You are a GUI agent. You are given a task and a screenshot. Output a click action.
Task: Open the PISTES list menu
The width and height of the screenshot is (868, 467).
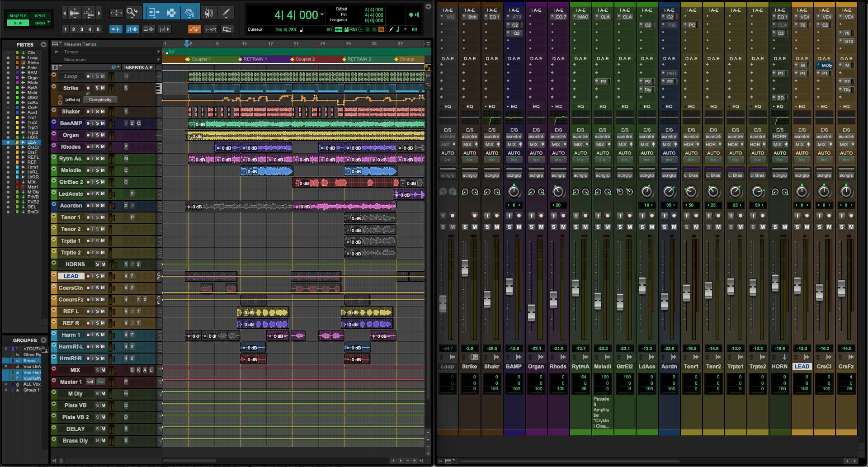coord(43,45)
